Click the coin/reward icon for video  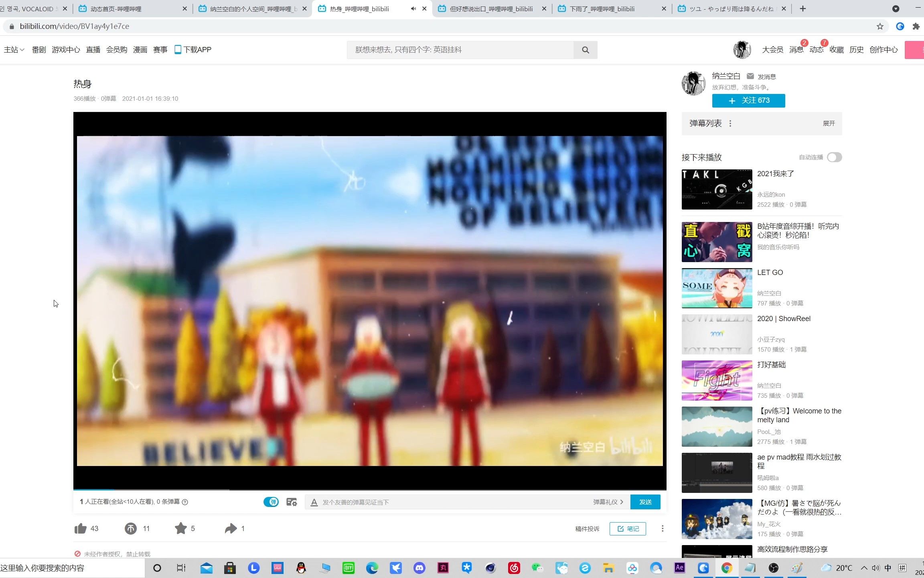130,528
